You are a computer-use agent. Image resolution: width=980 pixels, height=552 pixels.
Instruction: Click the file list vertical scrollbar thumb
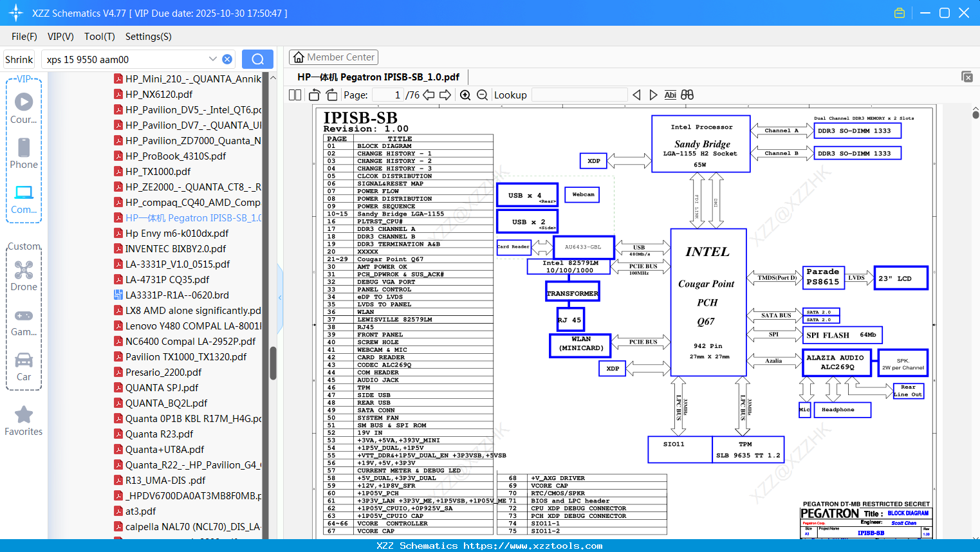click(x=273, y=363)
